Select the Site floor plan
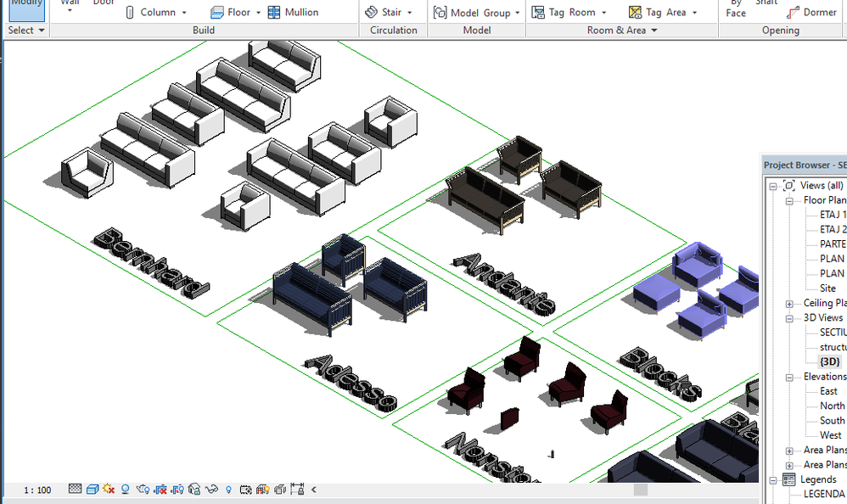847x504 pixels. click(x=827, y=288)
